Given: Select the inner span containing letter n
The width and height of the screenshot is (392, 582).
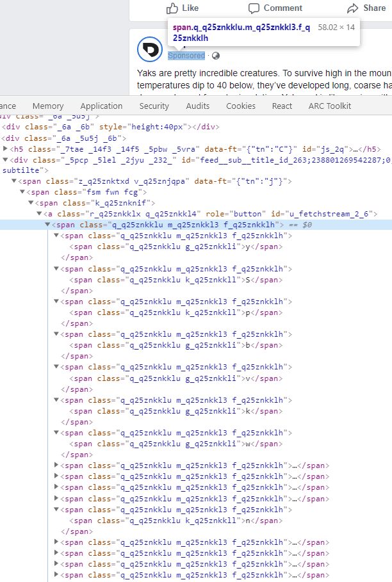Looking at the screenshot, I should click(176, 521).
